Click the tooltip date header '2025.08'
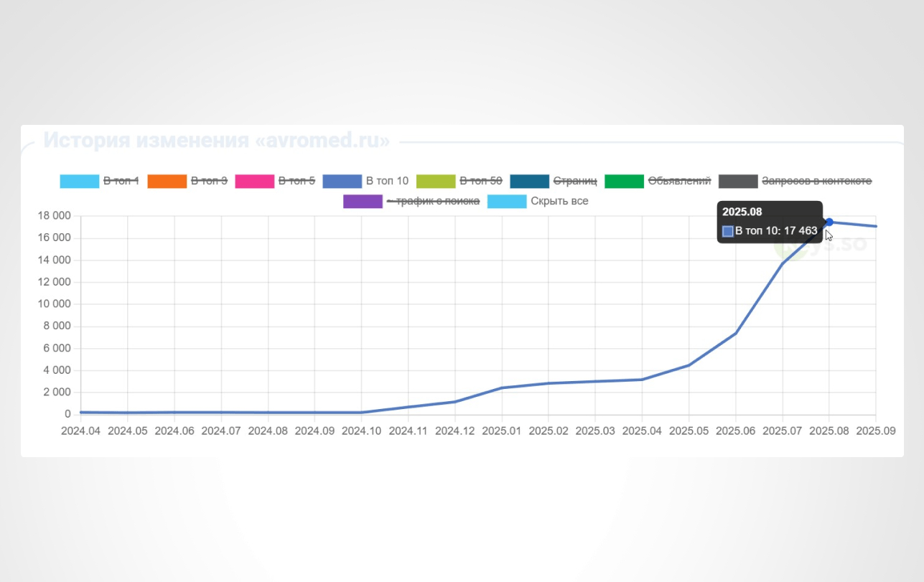 [742, 212]
